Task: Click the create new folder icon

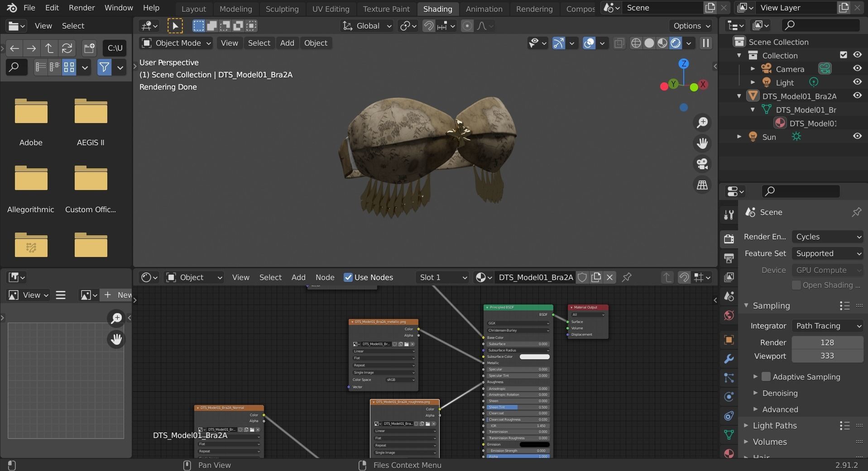Action: (89, 48)
